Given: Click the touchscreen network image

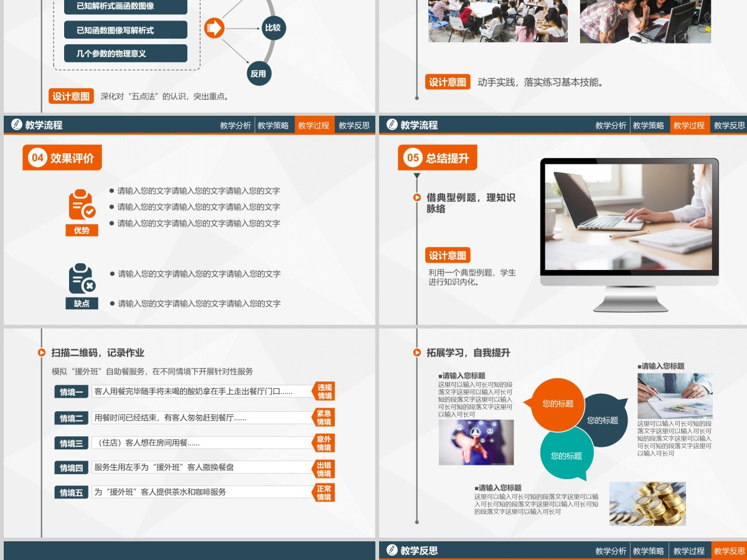Looking at the screenshot, I should click(476, 442).
